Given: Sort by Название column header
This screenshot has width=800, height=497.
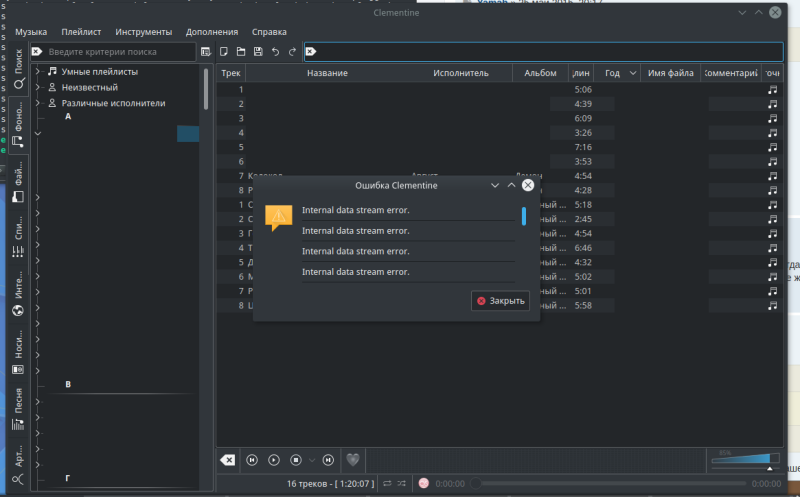Looking at the screenshot, I should (x=327, y=73).
